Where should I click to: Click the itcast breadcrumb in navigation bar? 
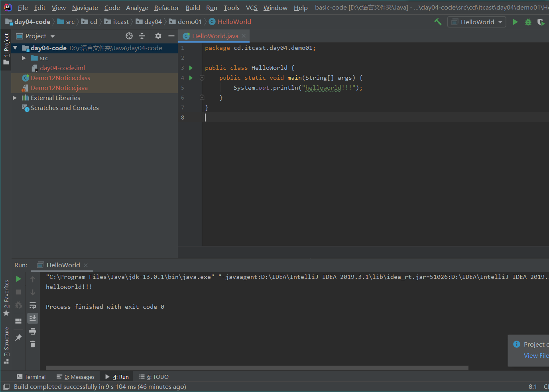tap(116, 22)
